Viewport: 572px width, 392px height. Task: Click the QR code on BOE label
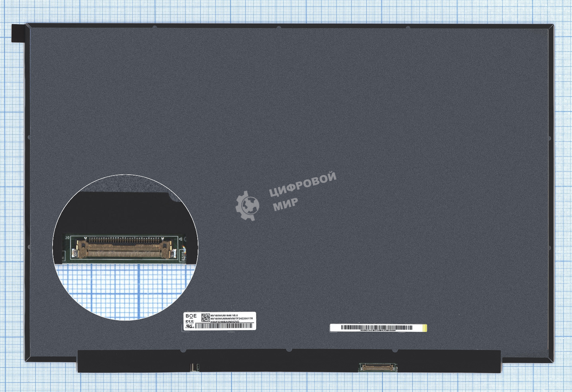(206, 318)
